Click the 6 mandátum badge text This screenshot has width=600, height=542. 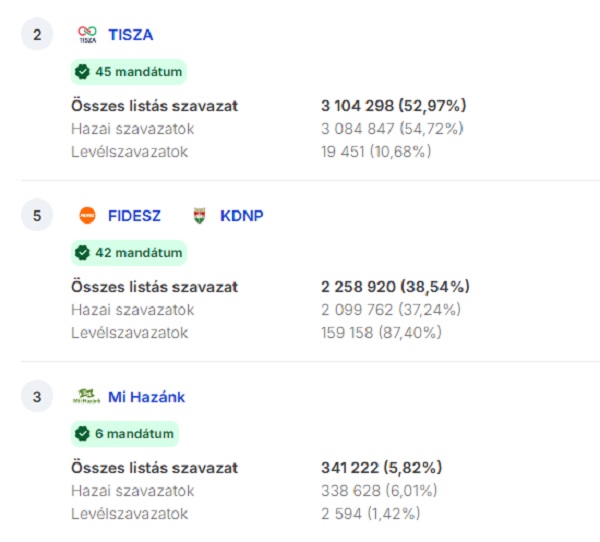[x=133, y=434]
